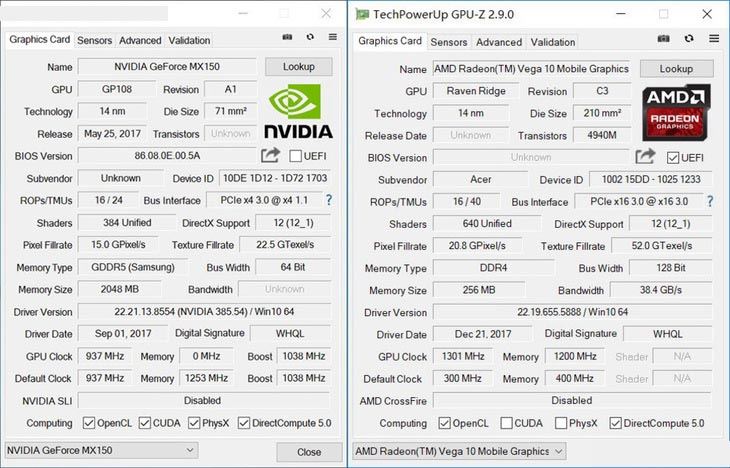The width and height of the screenshot is (730, 468).
Task: Toggle DirectCompute 5.0 in NVIDIA window
Action: point(244,423)
